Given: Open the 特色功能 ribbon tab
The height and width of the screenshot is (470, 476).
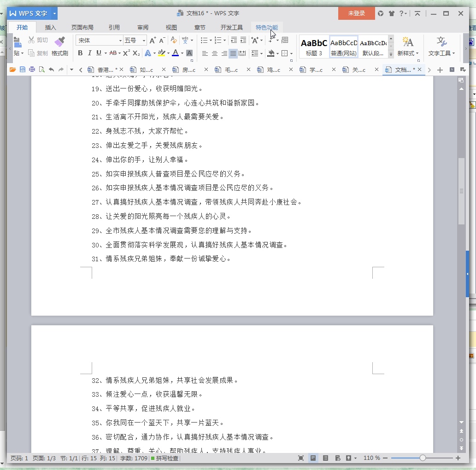Looking at the screenshot, I should click(x=267, y=28).
